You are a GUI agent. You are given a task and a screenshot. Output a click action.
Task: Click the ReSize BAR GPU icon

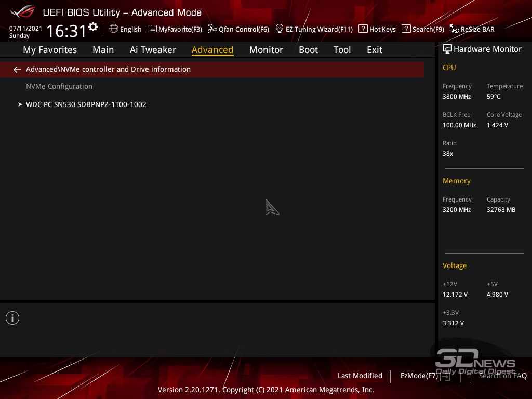[454, 29]
